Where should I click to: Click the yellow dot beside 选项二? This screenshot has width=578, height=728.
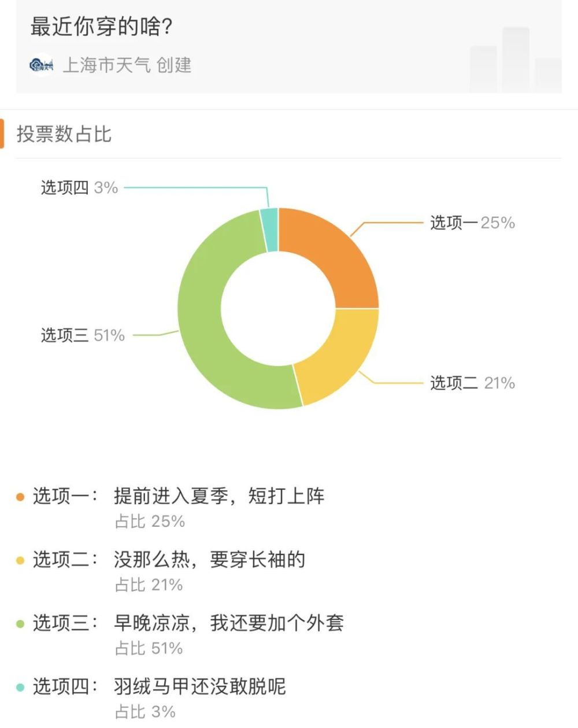coord(20,560)
